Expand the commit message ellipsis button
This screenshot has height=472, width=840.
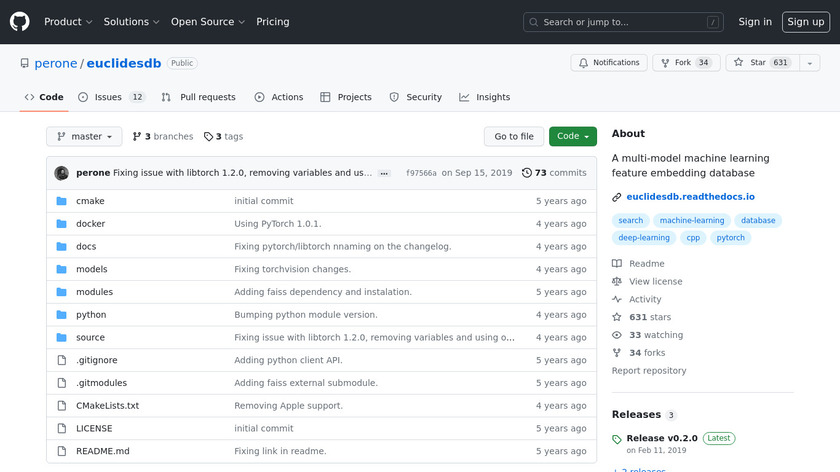point(384,173)
